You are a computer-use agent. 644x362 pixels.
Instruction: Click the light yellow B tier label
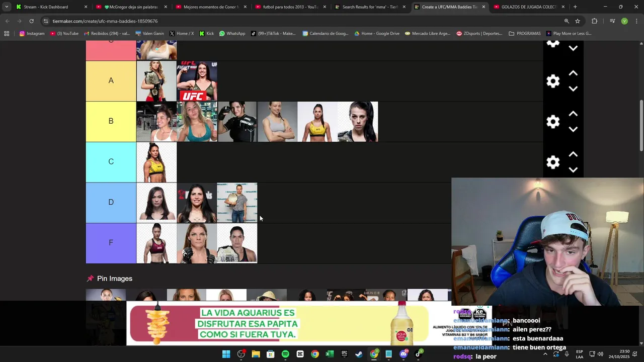click(x=111, y=122)
